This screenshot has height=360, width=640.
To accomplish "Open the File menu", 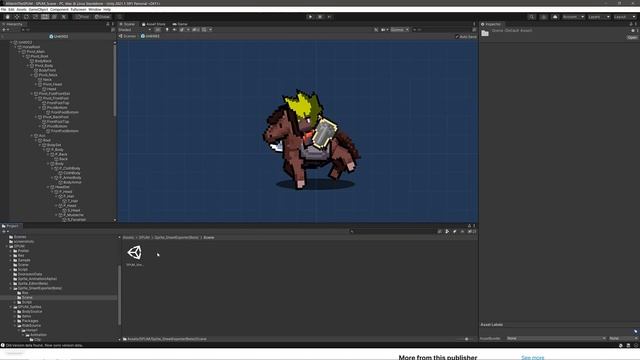I will click(4, 9).
